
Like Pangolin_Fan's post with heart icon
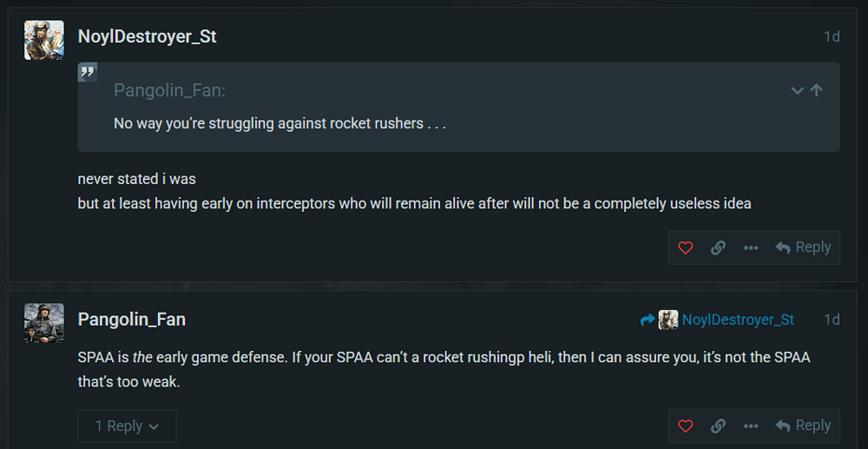tap(686, 426)
